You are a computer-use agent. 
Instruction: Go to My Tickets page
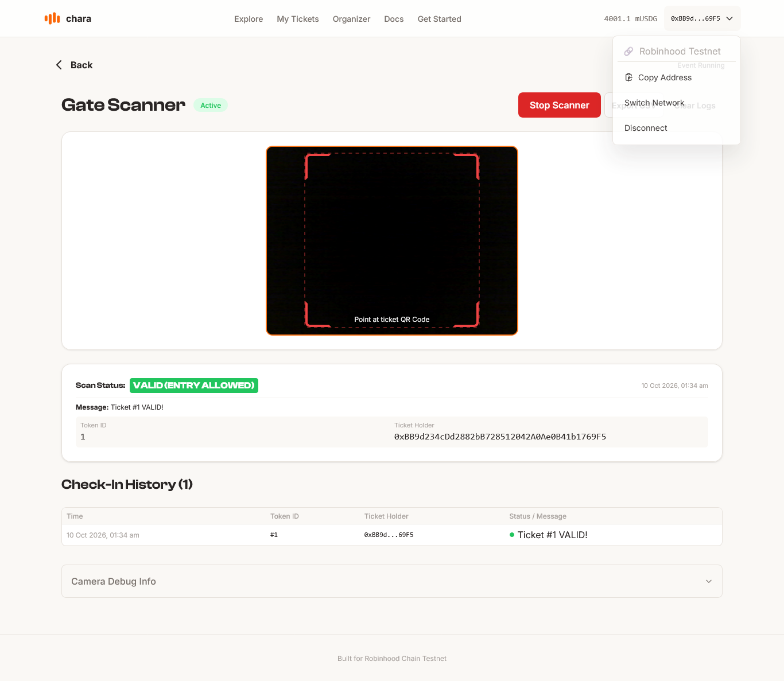click(x=298, y=19)
